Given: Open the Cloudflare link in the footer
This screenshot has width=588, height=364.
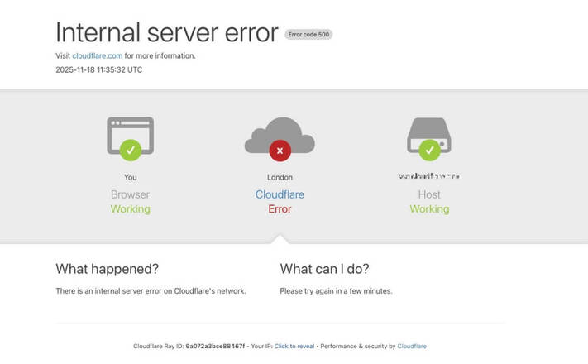Looking at the screenshot, I should click(x=412, y=347).
